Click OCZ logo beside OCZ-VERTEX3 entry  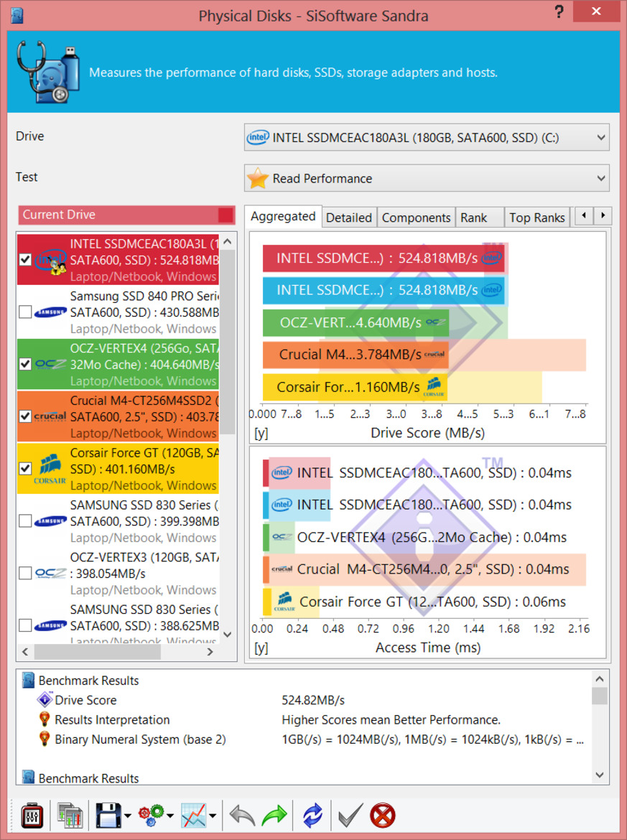point(50,573)
